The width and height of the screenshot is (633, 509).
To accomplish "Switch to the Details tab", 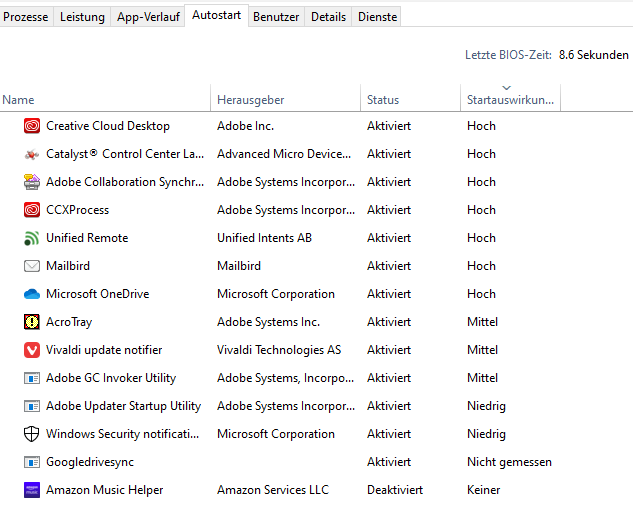I will tap(329, 17).
